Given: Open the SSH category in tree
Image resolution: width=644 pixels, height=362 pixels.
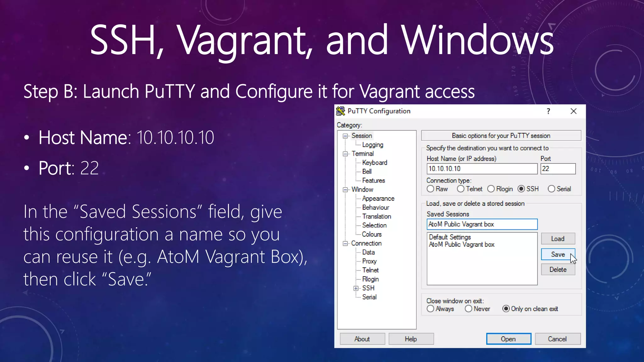Looking at the screenshot, I should pyautogui.click(x=368, y=288).
